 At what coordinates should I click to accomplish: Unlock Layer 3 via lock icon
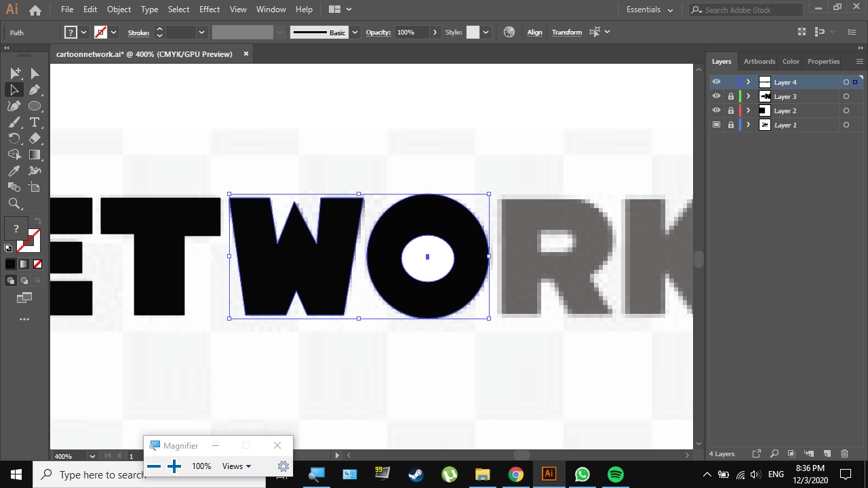[730, 96]
